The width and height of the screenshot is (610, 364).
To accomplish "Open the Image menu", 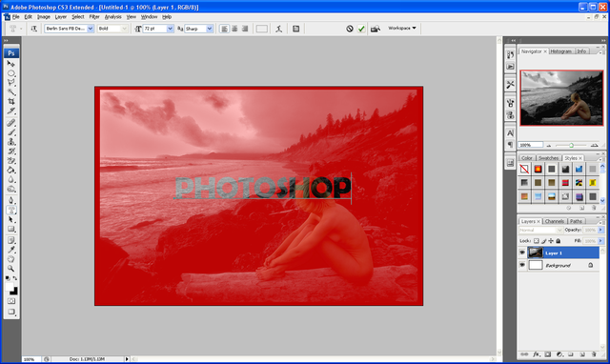I will pos(44,17).
